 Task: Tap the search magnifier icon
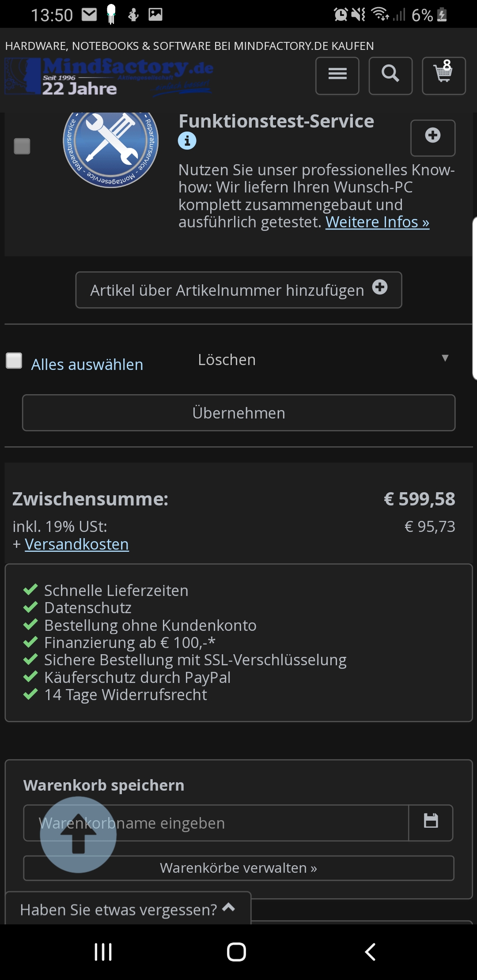pos(390,75)
